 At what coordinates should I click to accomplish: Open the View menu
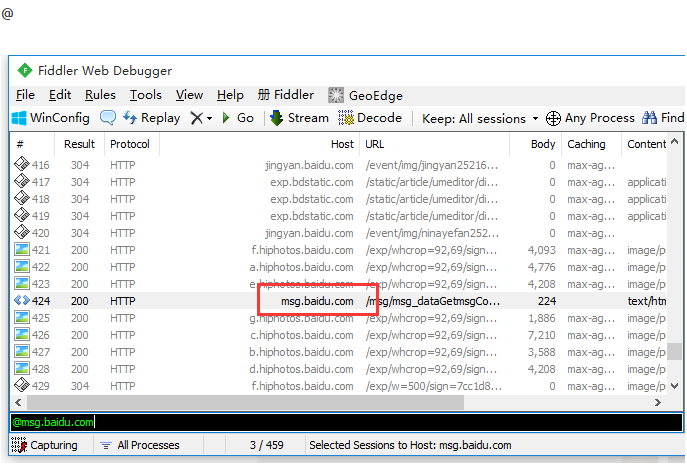tap(189, 95)
